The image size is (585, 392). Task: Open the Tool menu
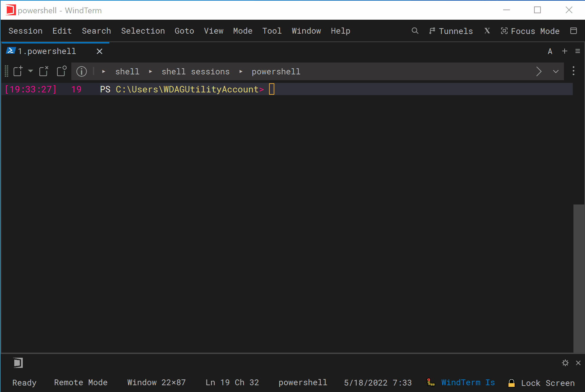coord(272,31)
